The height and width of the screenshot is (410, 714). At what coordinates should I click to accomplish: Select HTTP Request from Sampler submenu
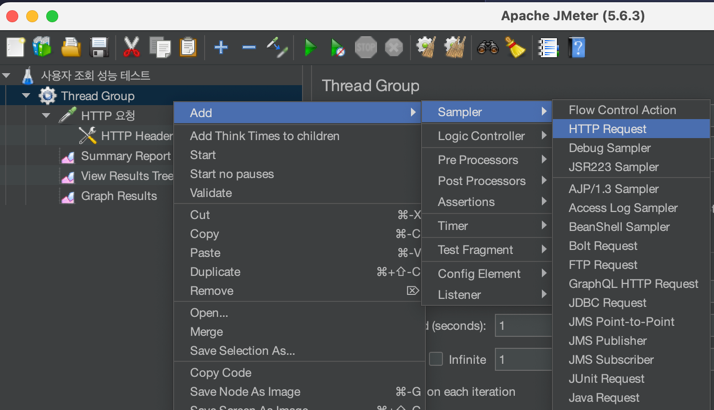coord(607,129)
